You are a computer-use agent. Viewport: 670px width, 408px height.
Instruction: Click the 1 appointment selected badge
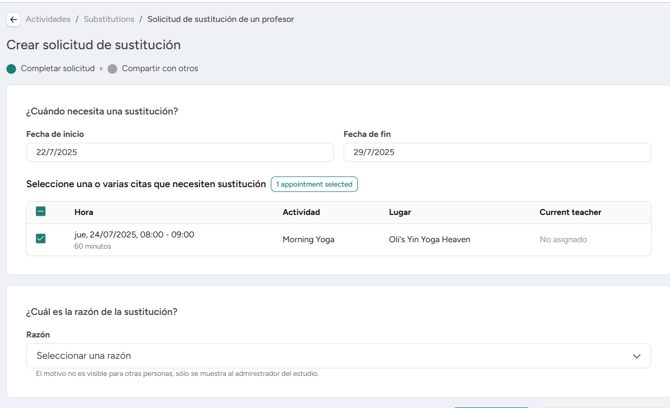point(314,184)
